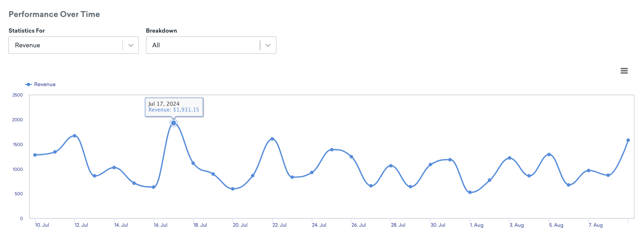Viewport: 644px width, 242px height.
Task: Select the Jul 10 first data point
Action: (x=35, y=155)
